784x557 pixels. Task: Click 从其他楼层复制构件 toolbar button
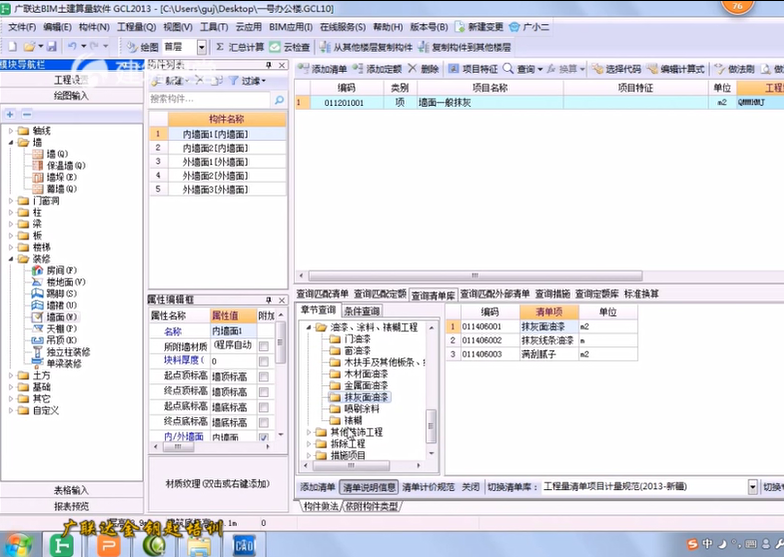[x=366, y=47]
